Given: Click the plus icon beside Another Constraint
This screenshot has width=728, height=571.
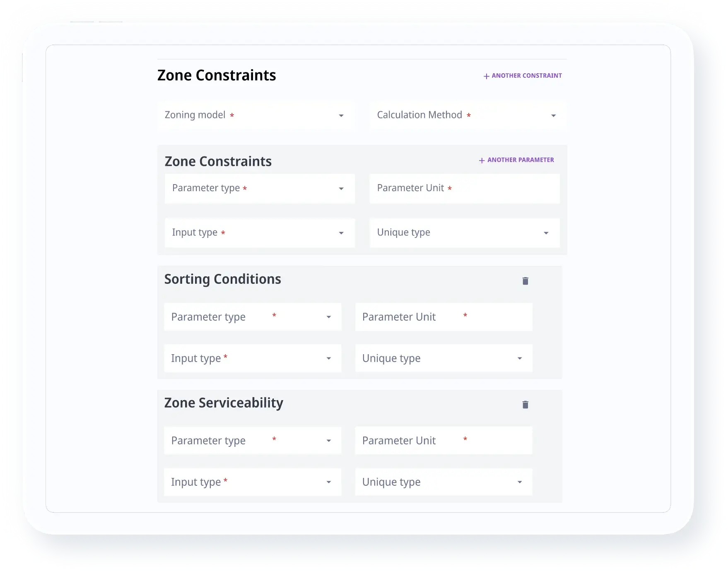Looking at the screenshot, I should (486, 76).
